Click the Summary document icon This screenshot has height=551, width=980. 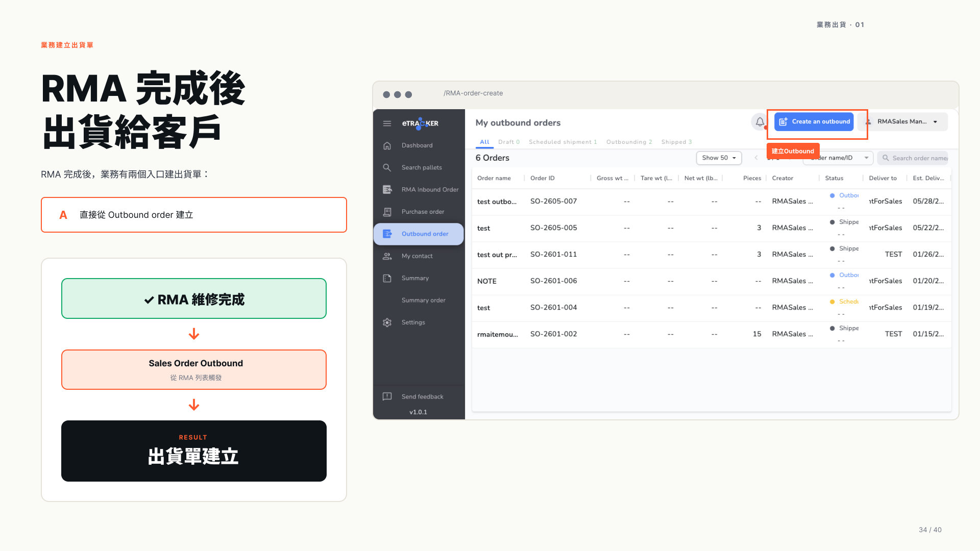click(387, 278)
